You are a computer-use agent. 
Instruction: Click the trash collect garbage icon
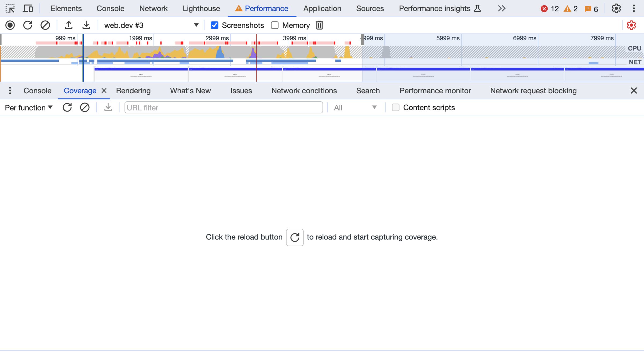click(319, 25)
